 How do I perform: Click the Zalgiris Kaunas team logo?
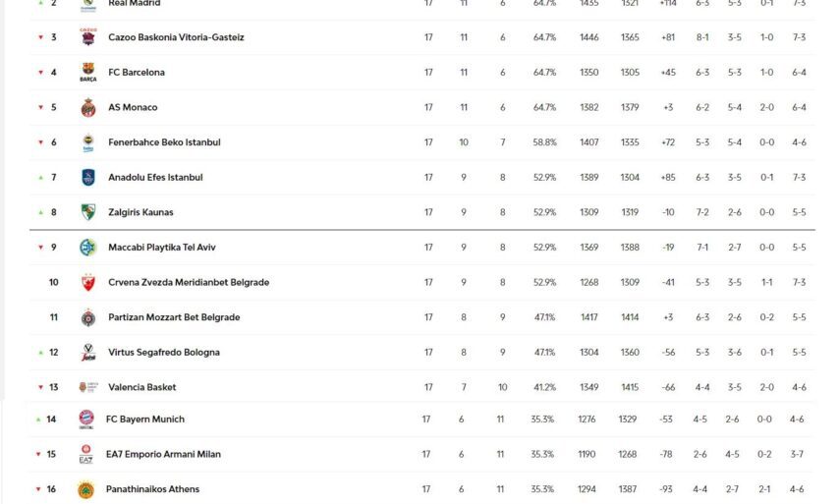click(88, 212)
